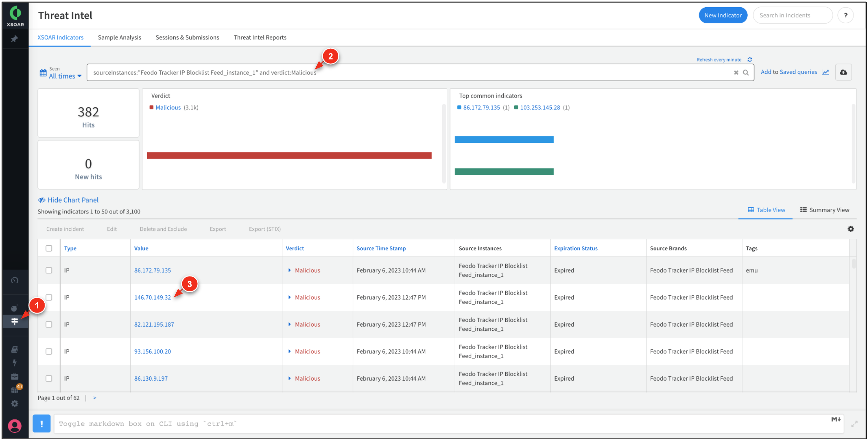Click green 103.253.145.28 legend swatch
Image resolution: width=868 pixels, height=441 pixels.
click(516, 108)
